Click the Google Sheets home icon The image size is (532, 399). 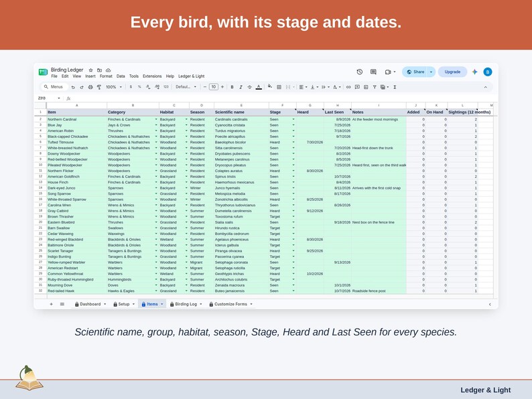pyautogui.click(x=43, y=72)
